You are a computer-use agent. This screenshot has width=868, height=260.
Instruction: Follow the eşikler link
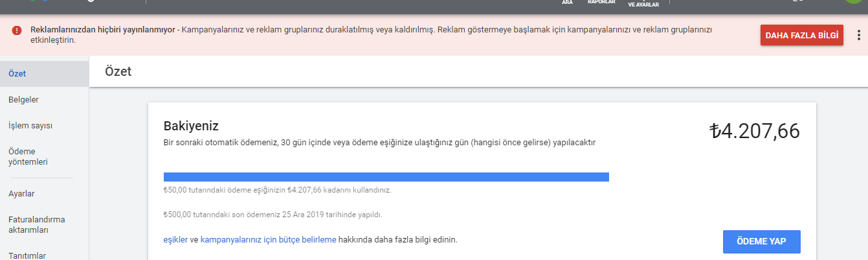point(175,239)
